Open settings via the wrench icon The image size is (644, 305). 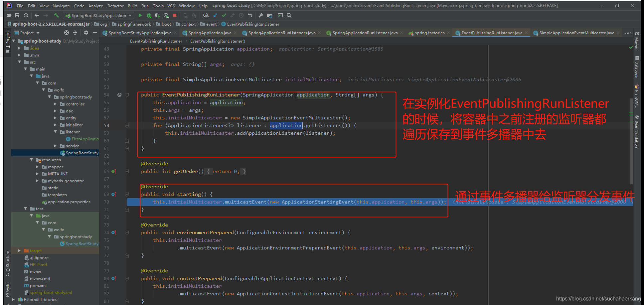click(x=261, y=15)
